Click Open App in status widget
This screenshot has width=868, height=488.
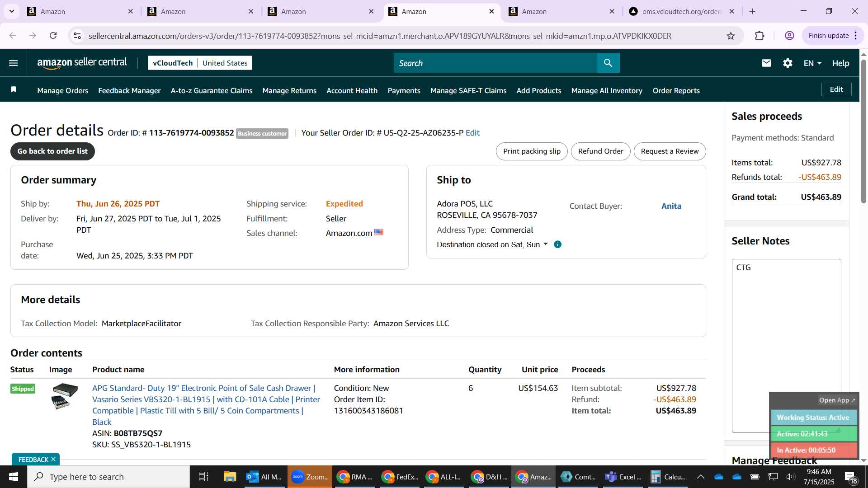tap(837, 400)
